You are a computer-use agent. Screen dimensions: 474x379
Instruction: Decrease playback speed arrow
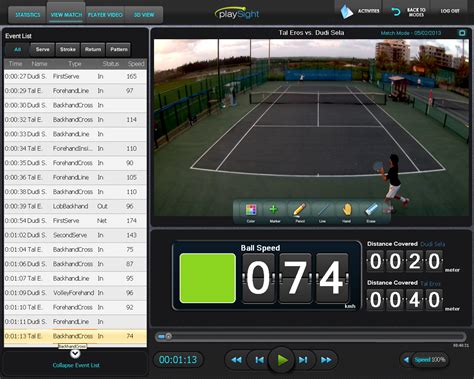406,360
